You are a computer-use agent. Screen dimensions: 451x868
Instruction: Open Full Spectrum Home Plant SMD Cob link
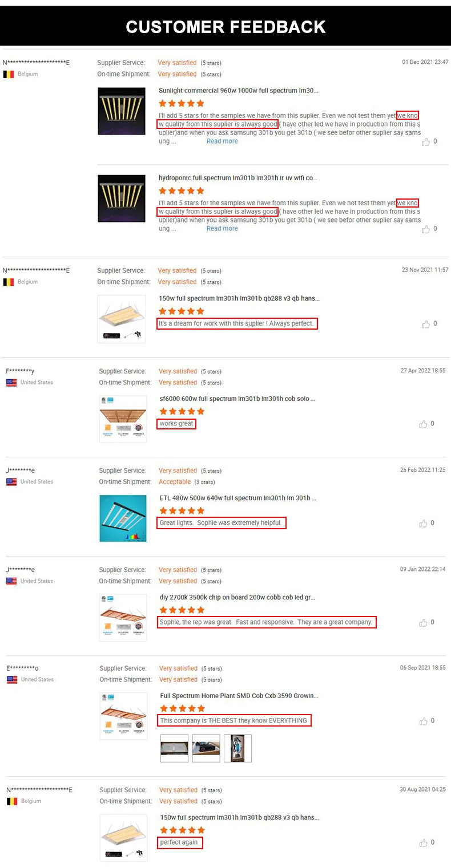pyautogui.click(x=239, y=696)
